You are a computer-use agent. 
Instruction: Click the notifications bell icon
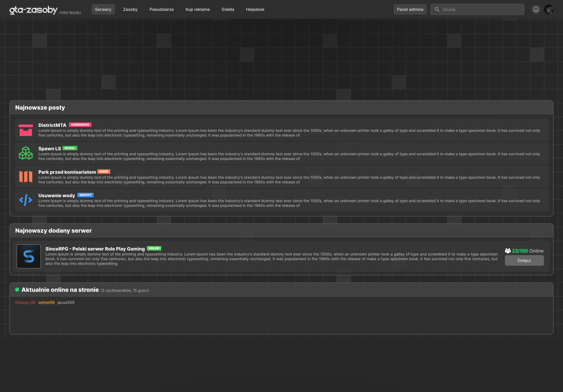point(536,9)
